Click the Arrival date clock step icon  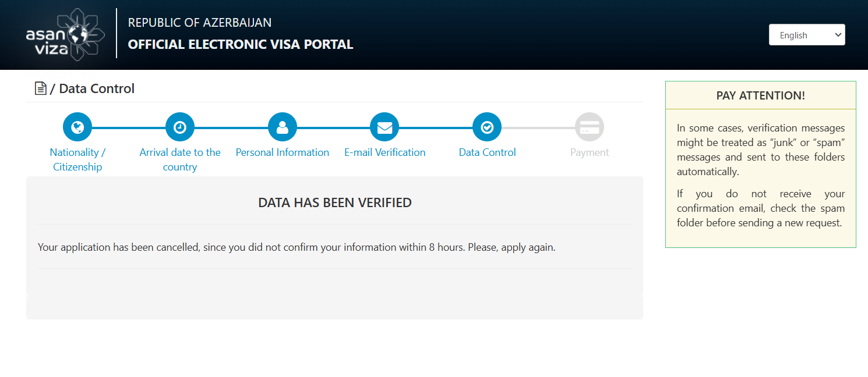180,127
